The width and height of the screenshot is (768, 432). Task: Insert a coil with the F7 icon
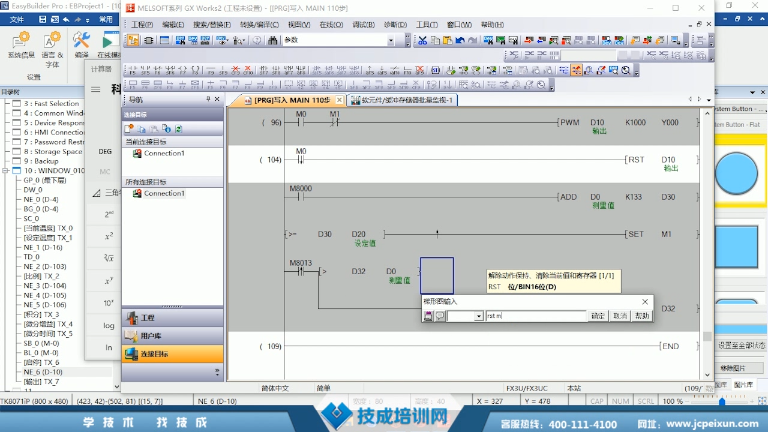click(x=183, y=71)
